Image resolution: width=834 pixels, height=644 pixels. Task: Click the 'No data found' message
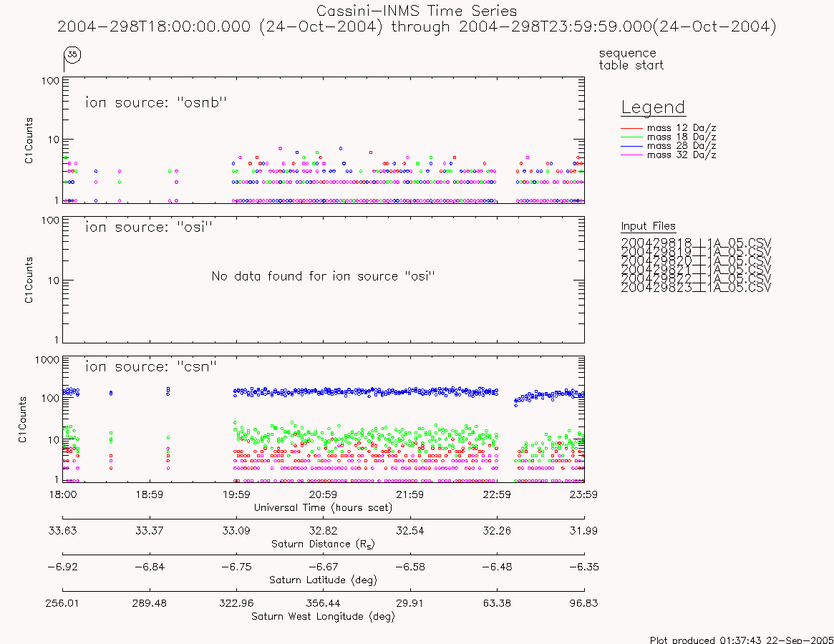pos(323,276)
